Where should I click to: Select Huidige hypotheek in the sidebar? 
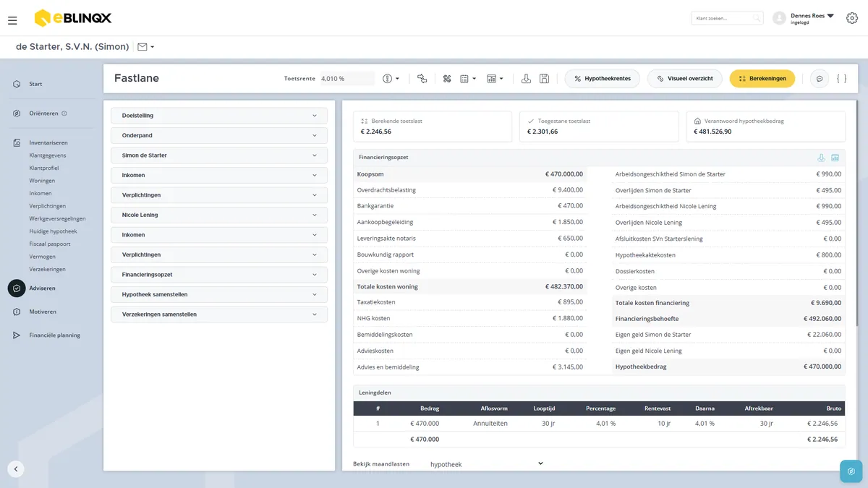pos(53,231)
